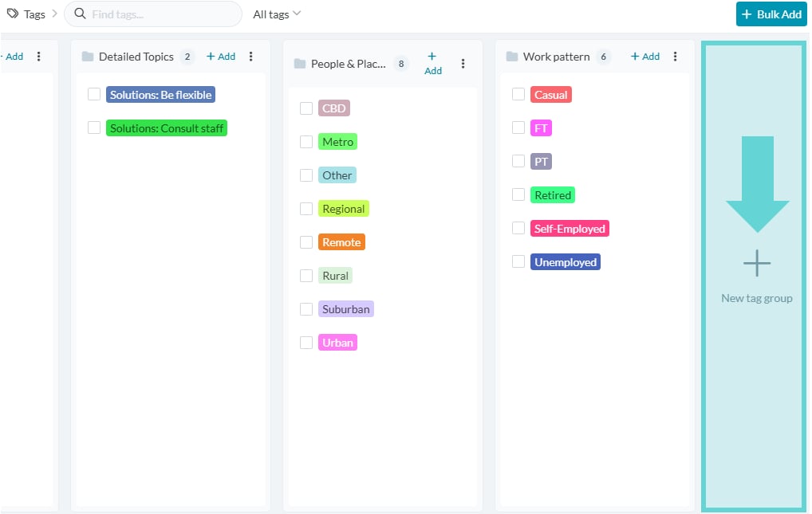
Task: Click the Detailed Topics count badge 2
Action: point(187,57)
